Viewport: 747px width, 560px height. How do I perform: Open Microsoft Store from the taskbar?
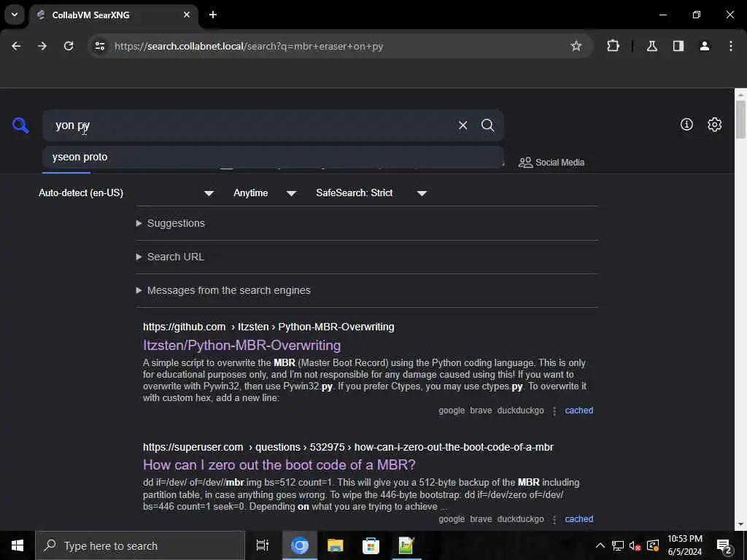(371, 545)
